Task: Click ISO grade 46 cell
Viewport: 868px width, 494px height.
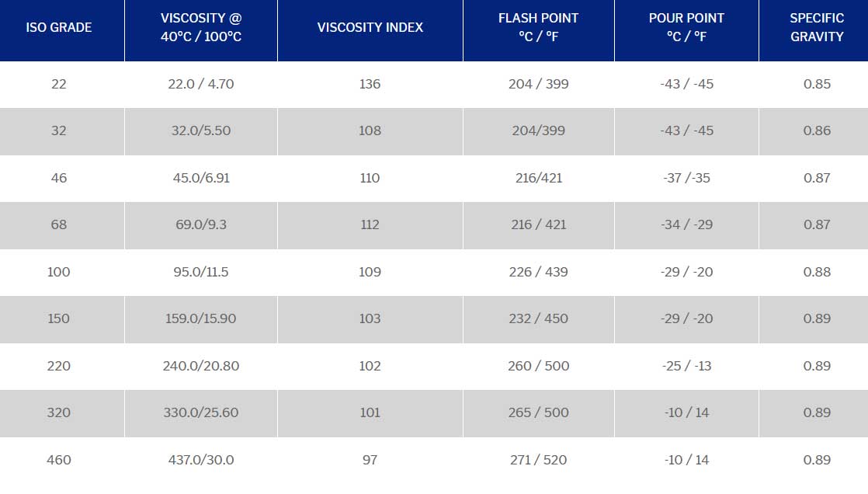Action: 59,178
